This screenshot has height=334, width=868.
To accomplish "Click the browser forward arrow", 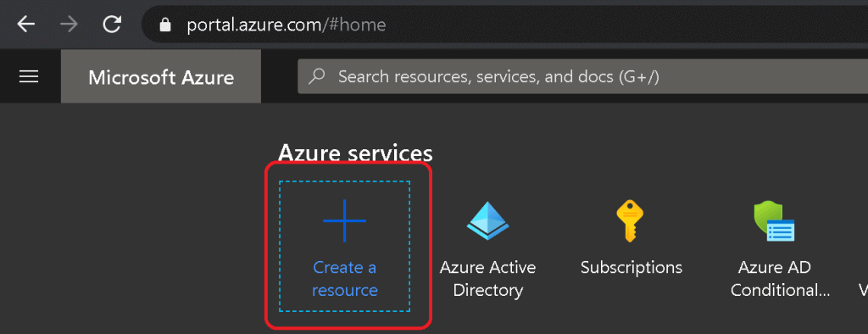I will (x=70, y=25).
